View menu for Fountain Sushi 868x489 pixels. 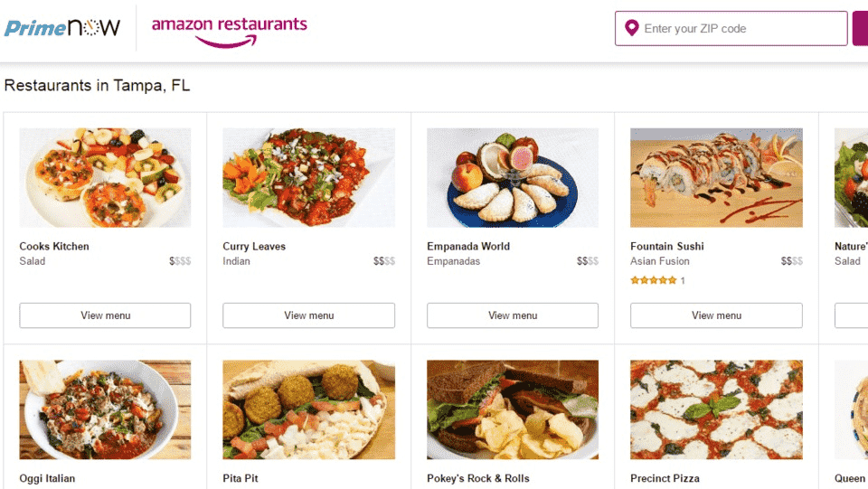point(716,315)
